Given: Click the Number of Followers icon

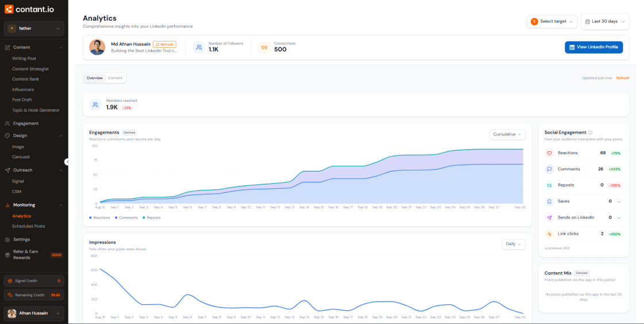Looking at the screenshot, I should pyautogui.click(x=199, y=47).
